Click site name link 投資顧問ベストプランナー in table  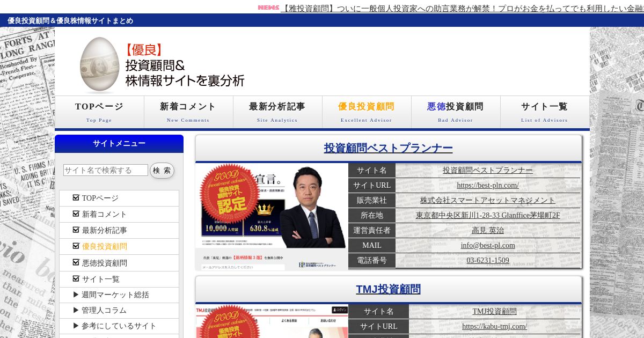(488, 170)
